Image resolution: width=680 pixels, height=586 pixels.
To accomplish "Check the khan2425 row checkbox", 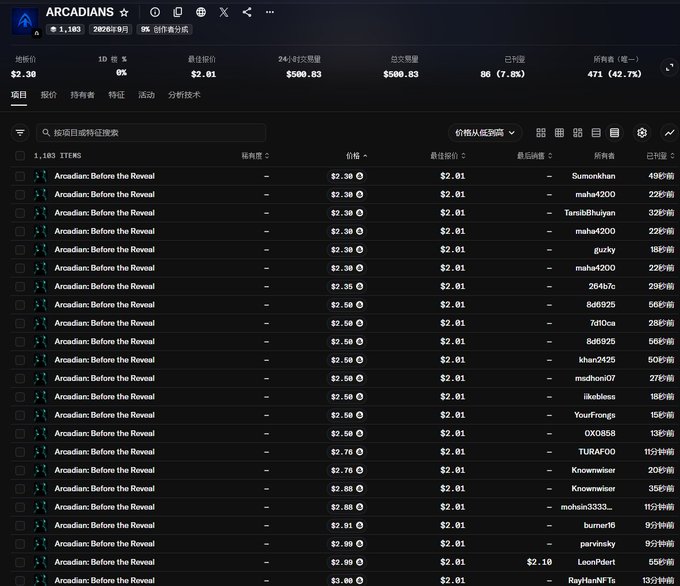I will click(x=20, y=360).
